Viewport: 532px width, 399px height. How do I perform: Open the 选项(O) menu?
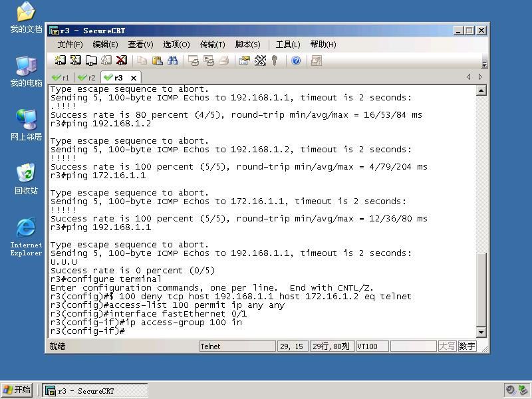pyautogui.click(x=176, y=45)
